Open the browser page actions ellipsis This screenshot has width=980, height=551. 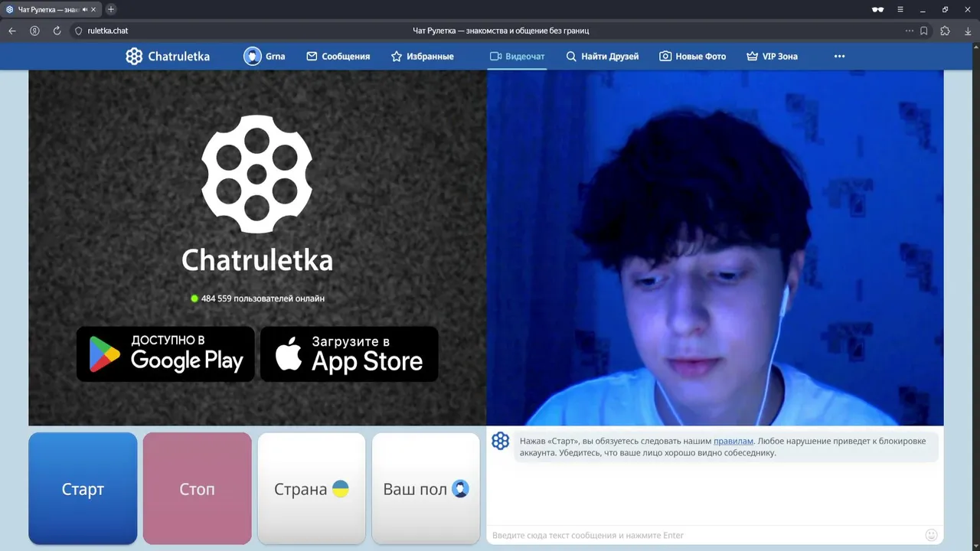point(910,31)
